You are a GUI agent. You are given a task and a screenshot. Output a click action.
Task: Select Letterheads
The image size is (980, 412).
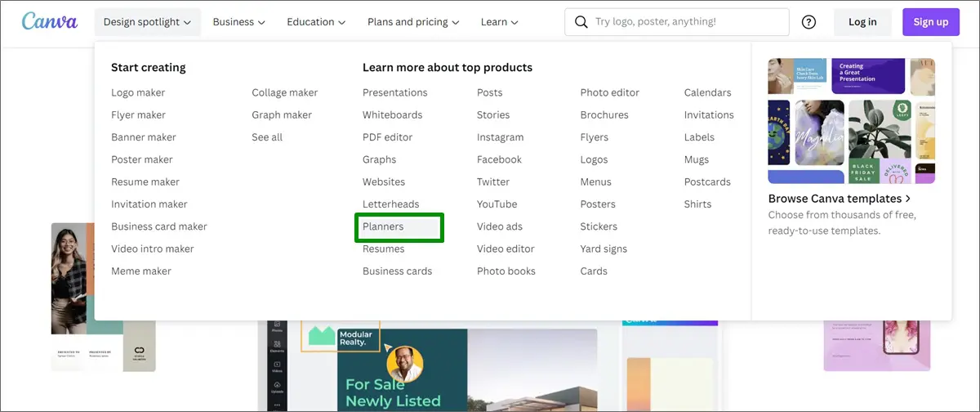click(391, 204)
